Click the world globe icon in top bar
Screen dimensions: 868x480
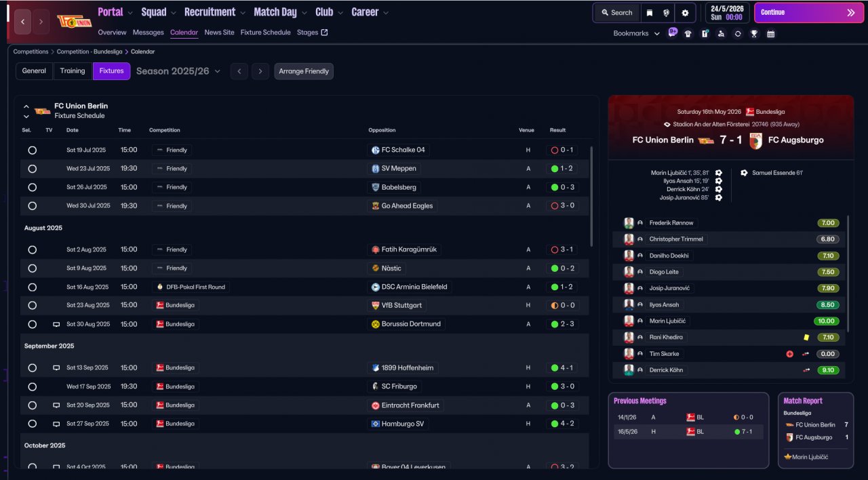[x=667, y=12]
